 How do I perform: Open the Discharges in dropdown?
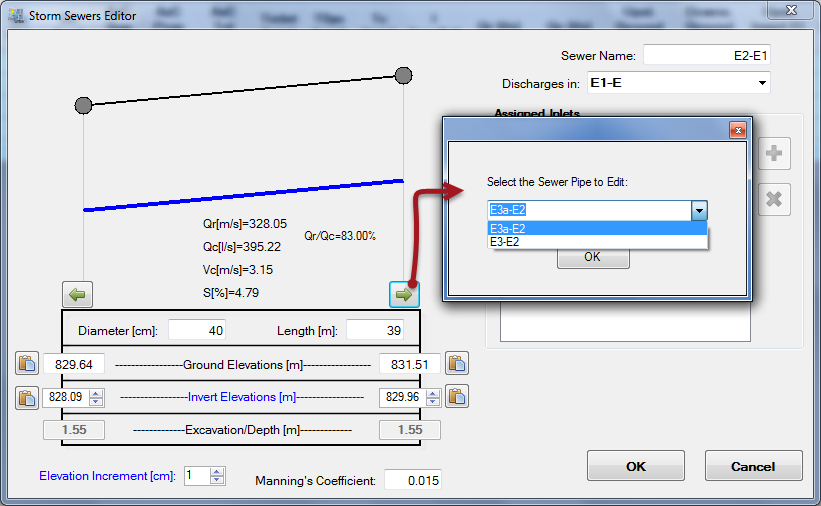pos(762,83)
